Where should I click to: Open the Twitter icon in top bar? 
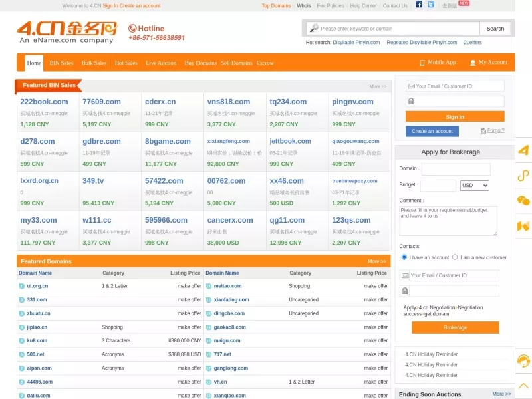(x=430, y=5)
